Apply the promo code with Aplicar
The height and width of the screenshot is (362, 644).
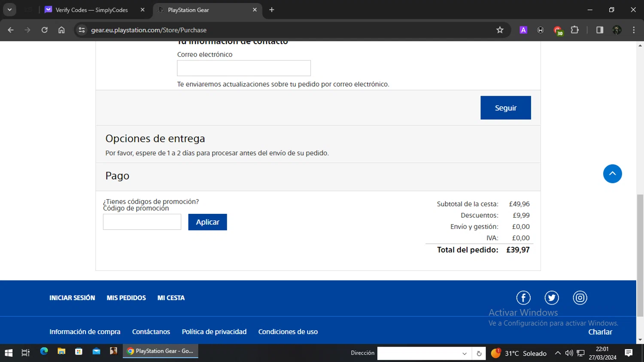207,222
